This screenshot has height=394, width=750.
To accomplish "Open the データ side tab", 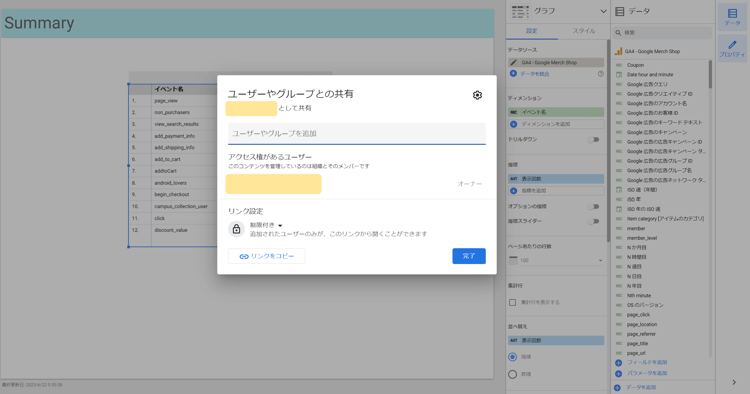I will click(732, 17).
